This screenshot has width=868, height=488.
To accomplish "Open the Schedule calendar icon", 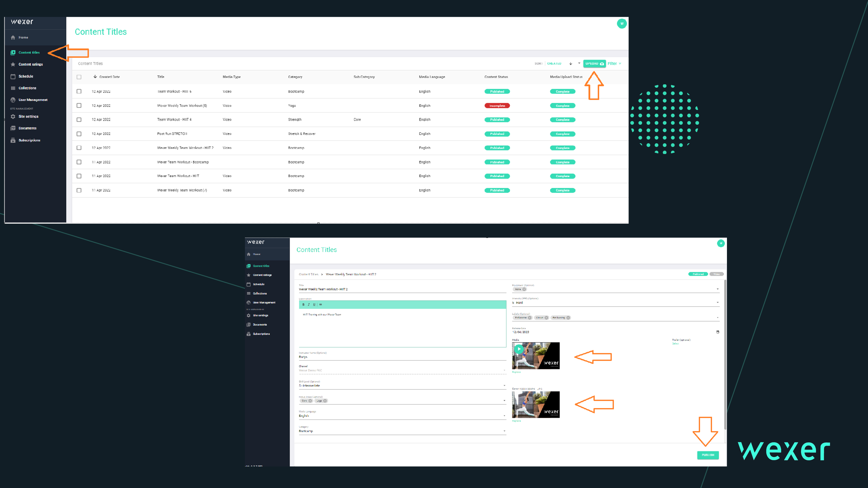I will click(x=13, y=76).
